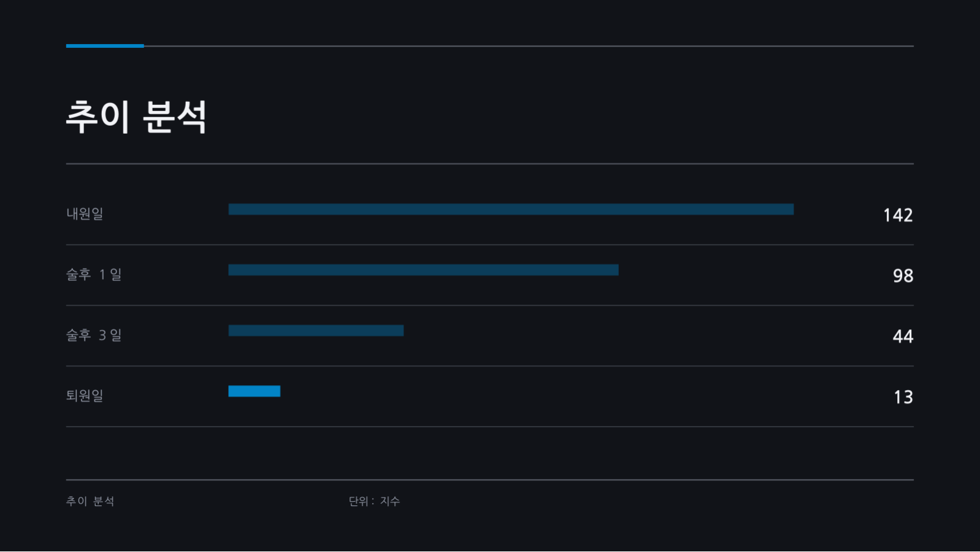Click the value 44
The width and height of the screenshot is (980, 552).
pos(903,337)
